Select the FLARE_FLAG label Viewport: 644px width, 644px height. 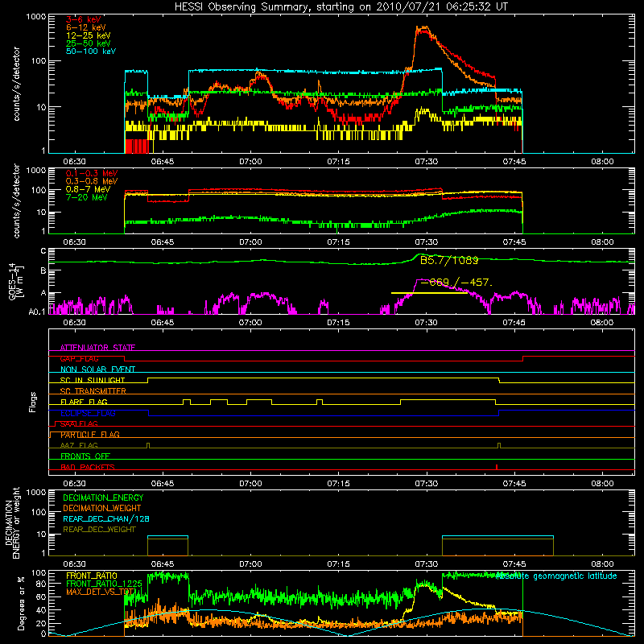coord(84,402)
